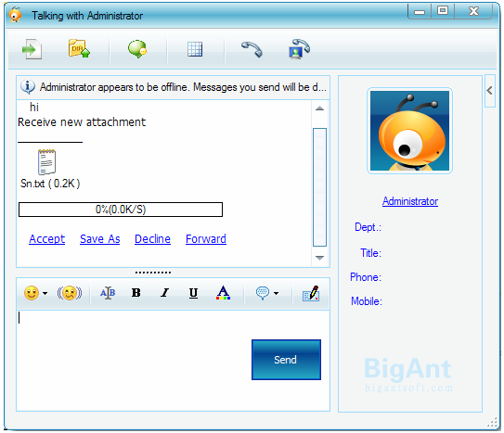
Task: Click the grid table icon in toolbar
Action: 195,49
